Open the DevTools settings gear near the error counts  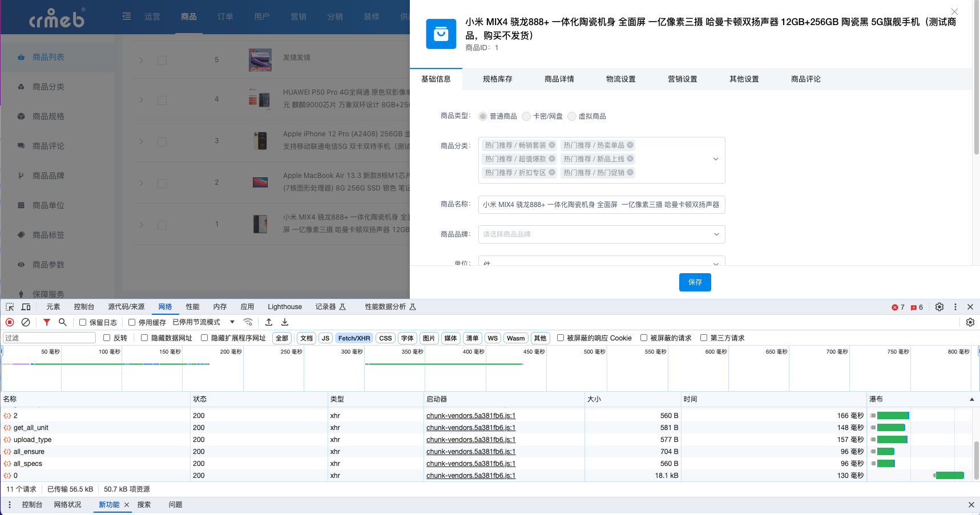tap(939, 307)
